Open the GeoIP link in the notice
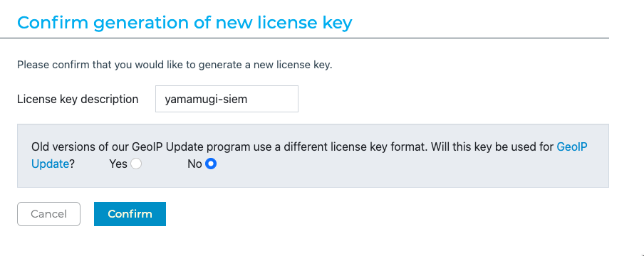Viewport: 644px width, 256px height. [x=572, y=147]
